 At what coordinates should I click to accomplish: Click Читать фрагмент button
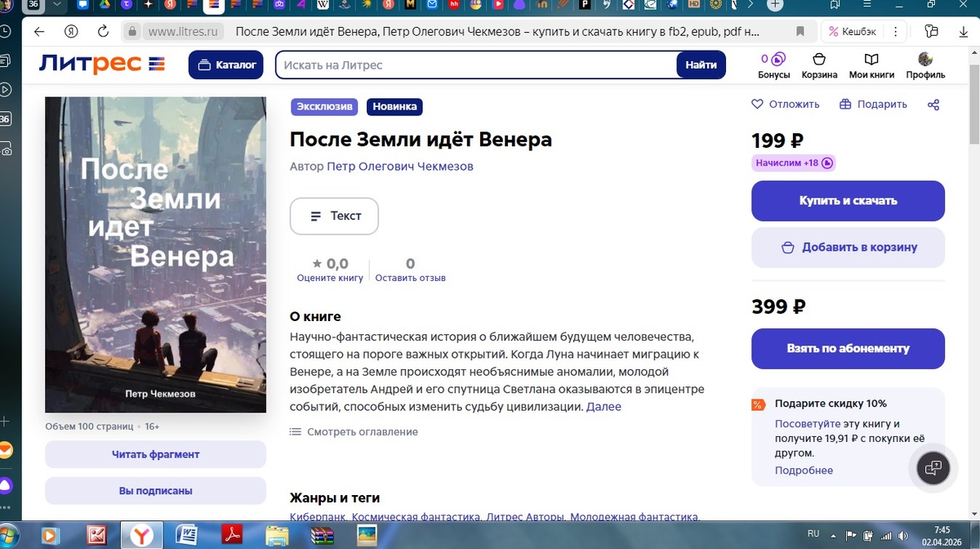(155, 454)
